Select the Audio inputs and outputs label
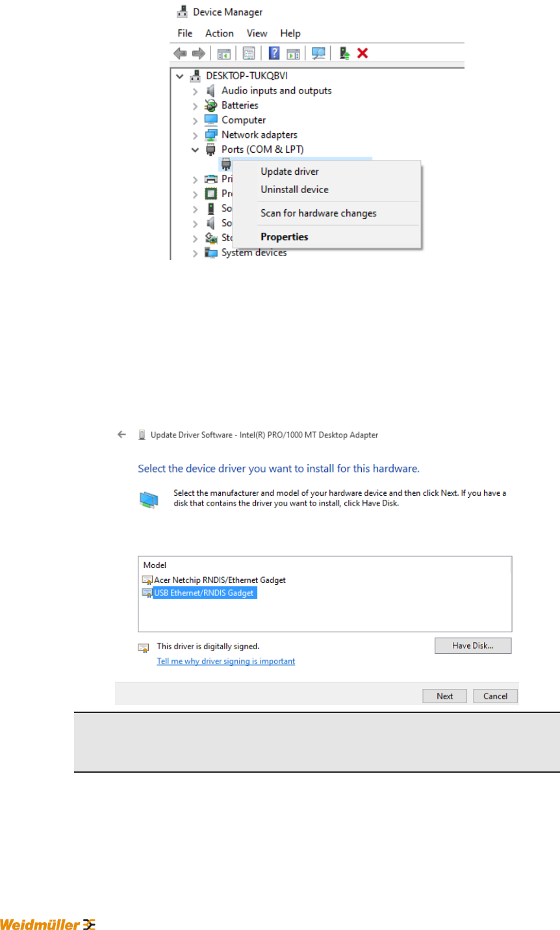 point(277,91)
